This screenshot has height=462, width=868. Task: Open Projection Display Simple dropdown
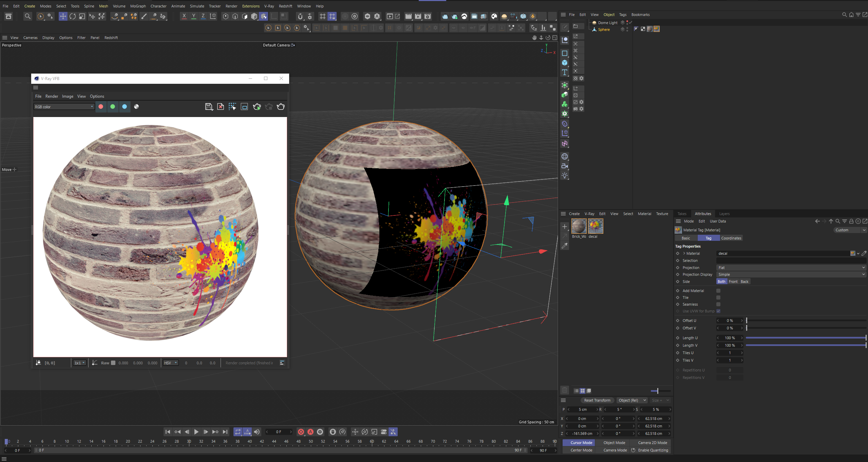791,274
